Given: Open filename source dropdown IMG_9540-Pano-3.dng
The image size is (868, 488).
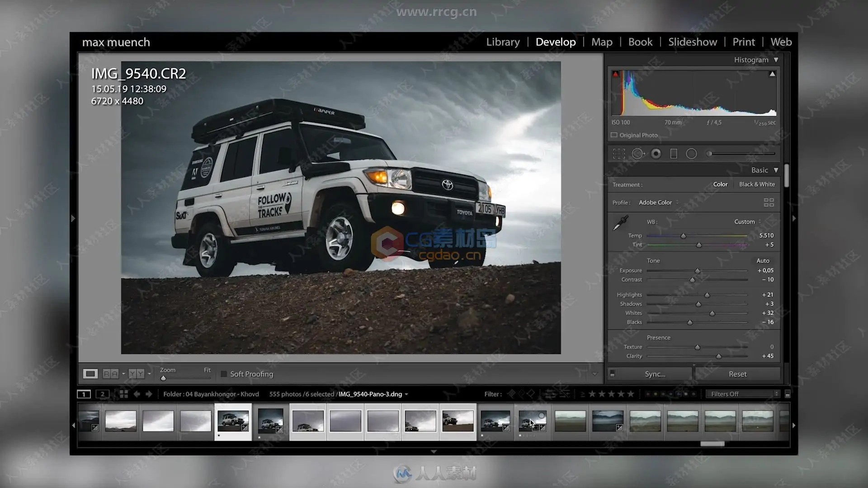Looking at the screenshot, I should [x=373, y=394].
